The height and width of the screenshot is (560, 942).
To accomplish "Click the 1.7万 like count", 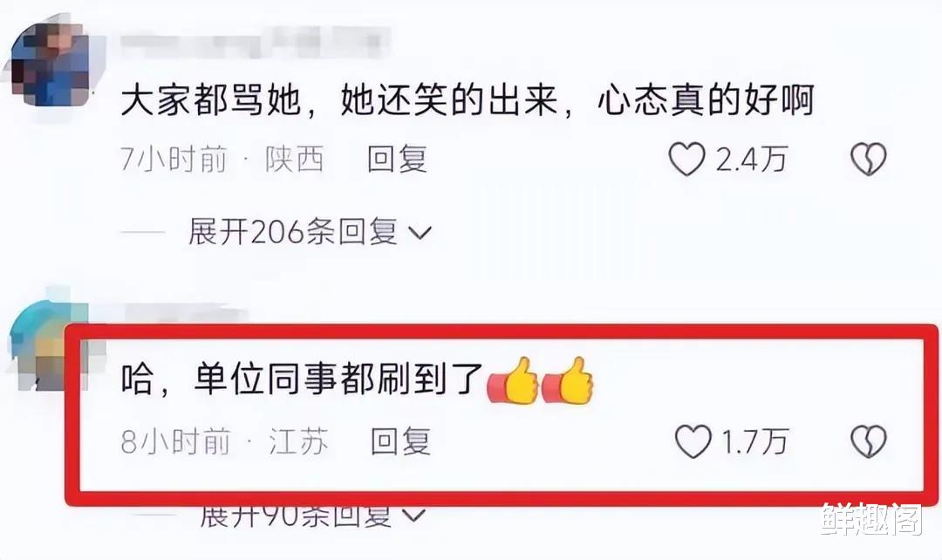I will (754, 442).
